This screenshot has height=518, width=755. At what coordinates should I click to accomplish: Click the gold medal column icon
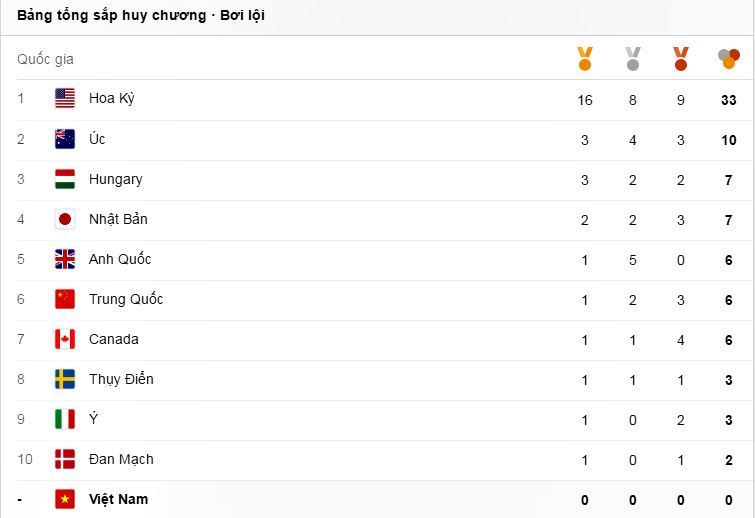click(585, 59)
